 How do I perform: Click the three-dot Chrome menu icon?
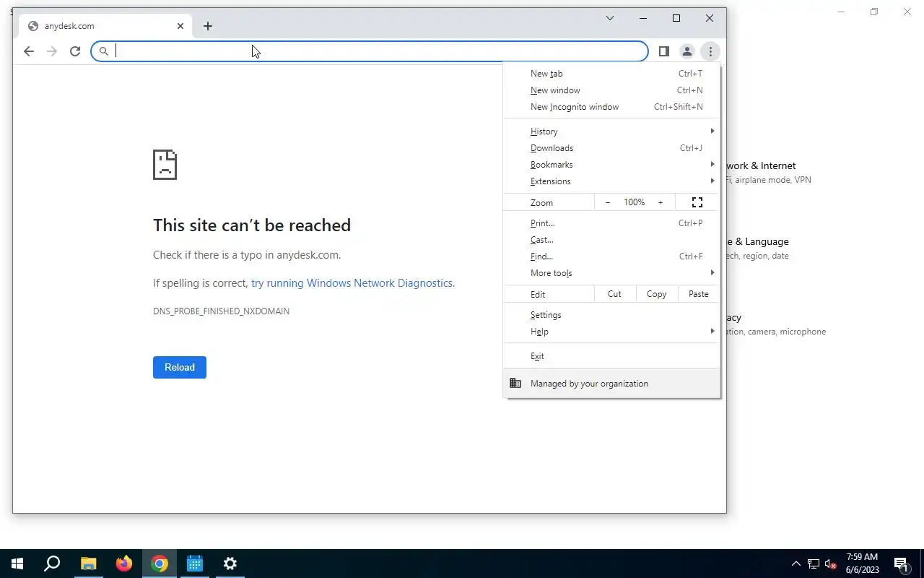(710, 51)
